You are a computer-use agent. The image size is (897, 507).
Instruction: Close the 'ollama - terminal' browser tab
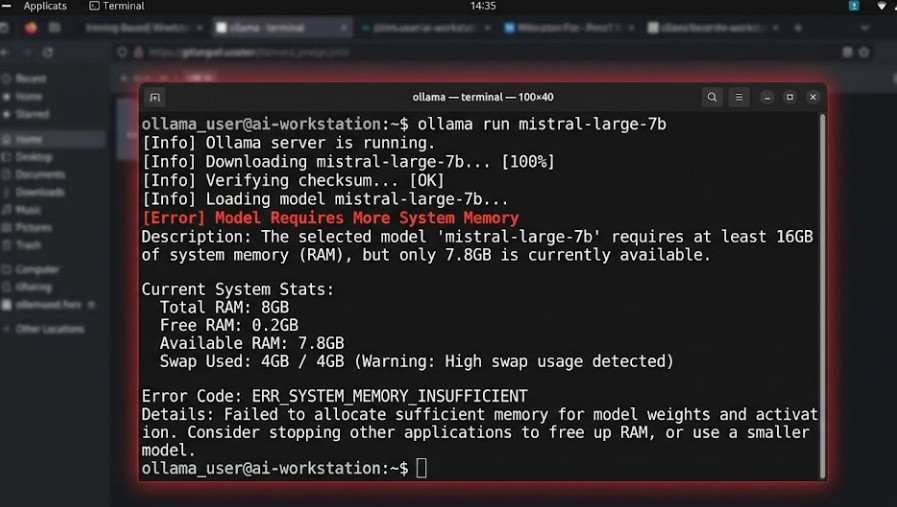click(x=343, y=27)
